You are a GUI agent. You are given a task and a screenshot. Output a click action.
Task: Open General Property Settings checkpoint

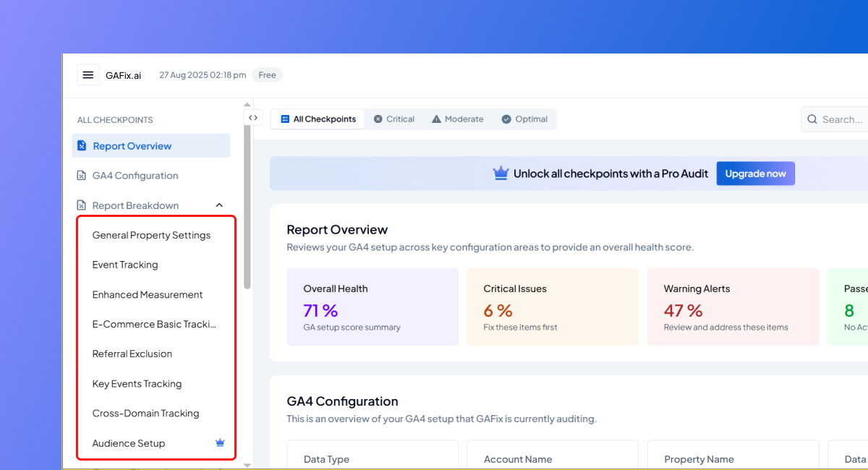pyautogui.click(x=151, y=235)
